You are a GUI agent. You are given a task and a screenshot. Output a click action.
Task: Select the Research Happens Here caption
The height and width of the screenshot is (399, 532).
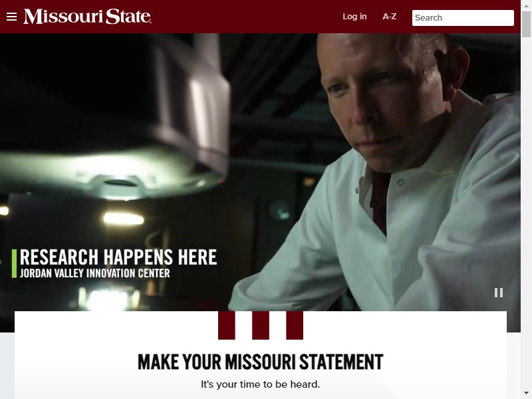pyautogui.click(x=118, y=257)
